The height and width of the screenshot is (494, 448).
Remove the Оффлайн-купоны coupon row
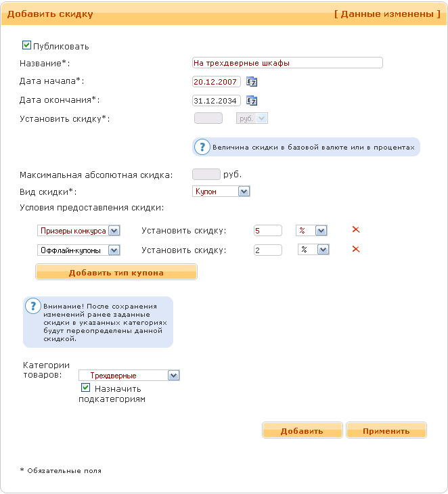356,250
